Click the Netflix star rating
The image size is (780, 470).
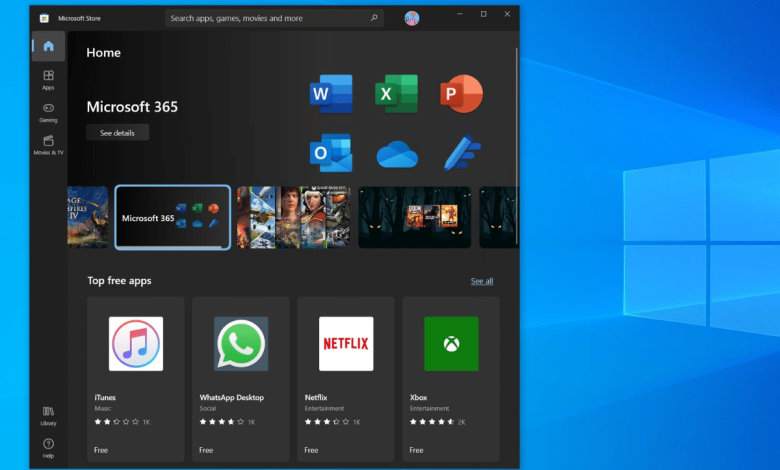(x=327, y=422)
